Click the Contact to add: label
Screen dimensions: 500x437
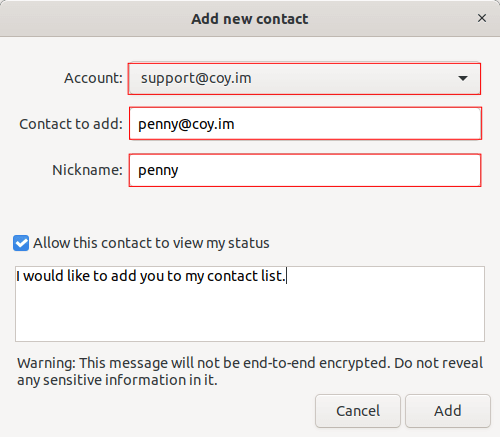point(71,124)
